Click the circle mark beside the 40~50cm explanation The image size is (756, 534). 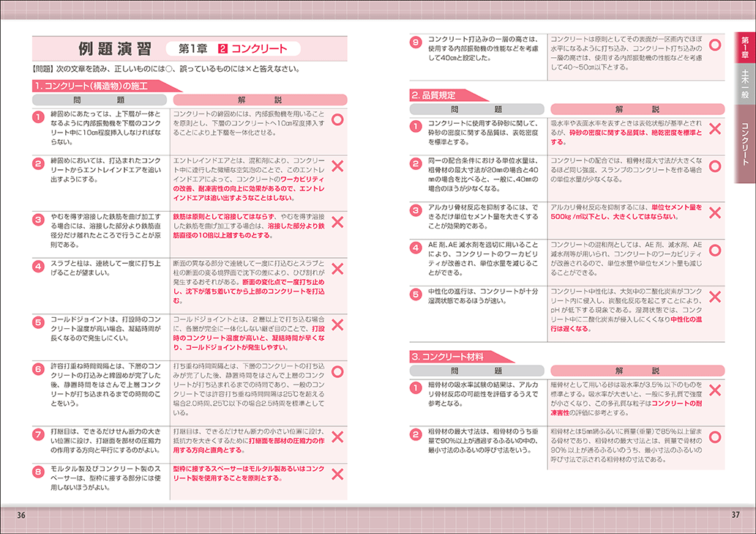click(715, 45)
